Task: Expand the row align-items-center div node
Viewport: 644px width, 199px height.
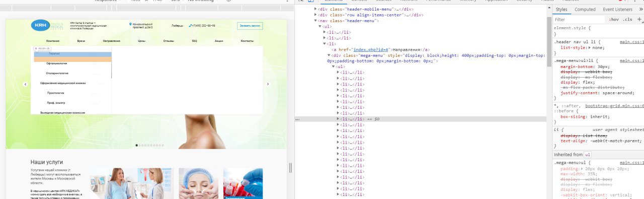Action: pos(315,15)
